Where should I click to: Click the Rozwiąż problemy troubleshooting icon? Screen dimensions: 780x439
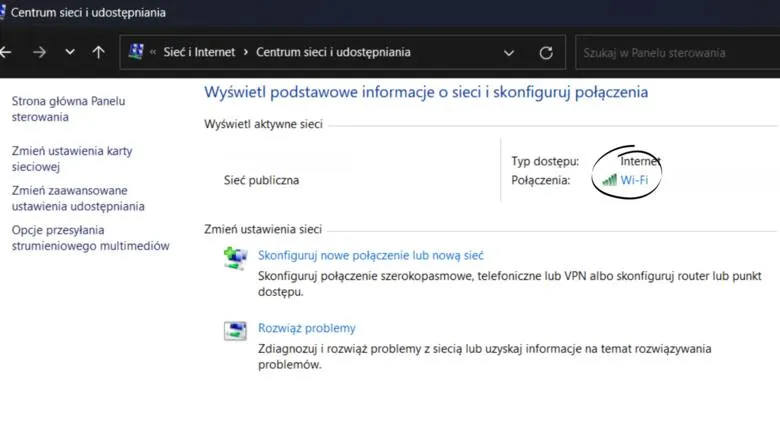tap(235, 332)
